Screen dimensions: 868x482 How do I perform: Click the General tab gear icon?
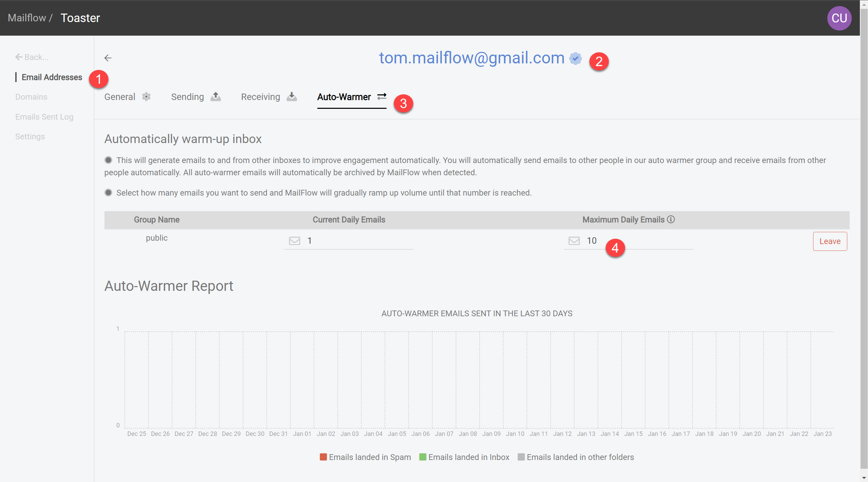(x=146, y=97)
